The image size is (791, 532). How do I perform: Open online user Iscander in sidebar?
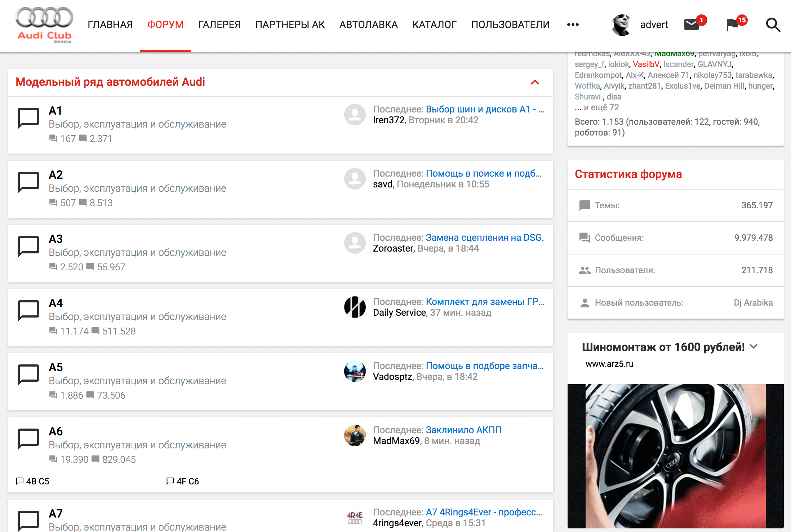679,64
